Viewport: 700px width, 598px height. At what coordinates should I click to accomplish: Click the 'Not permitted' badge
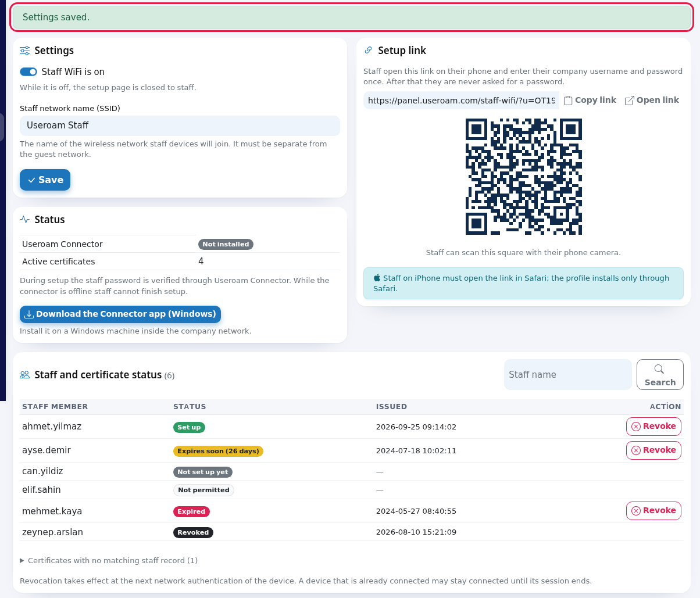click(x=203, y=490)
